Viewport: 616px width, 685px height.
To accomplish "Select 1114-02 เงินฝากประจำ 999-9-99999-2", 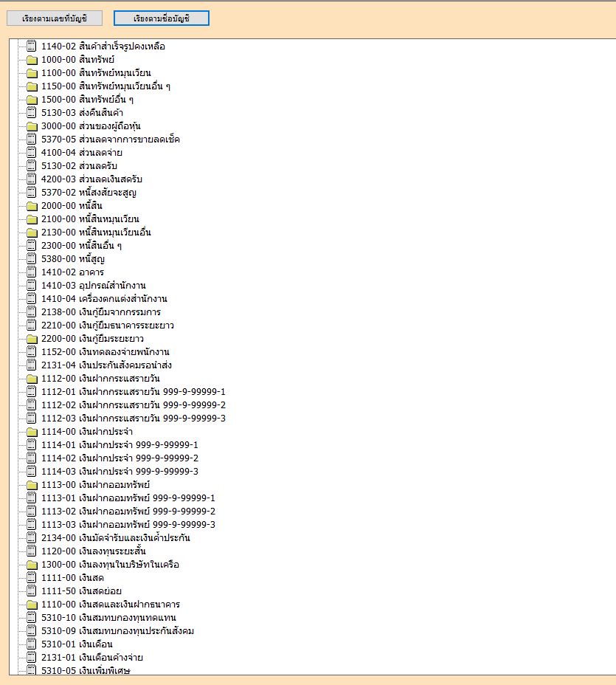I will pos(120,458).
